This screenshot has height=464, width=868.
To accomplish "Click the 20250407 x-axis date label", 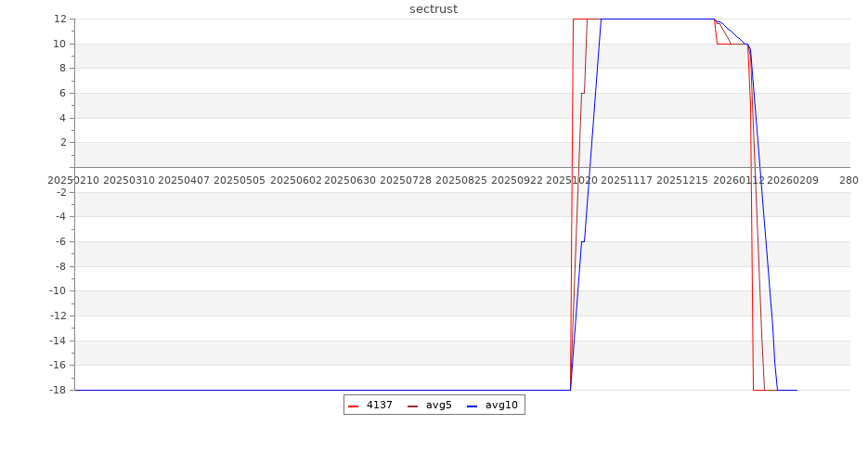I will 184,180.
